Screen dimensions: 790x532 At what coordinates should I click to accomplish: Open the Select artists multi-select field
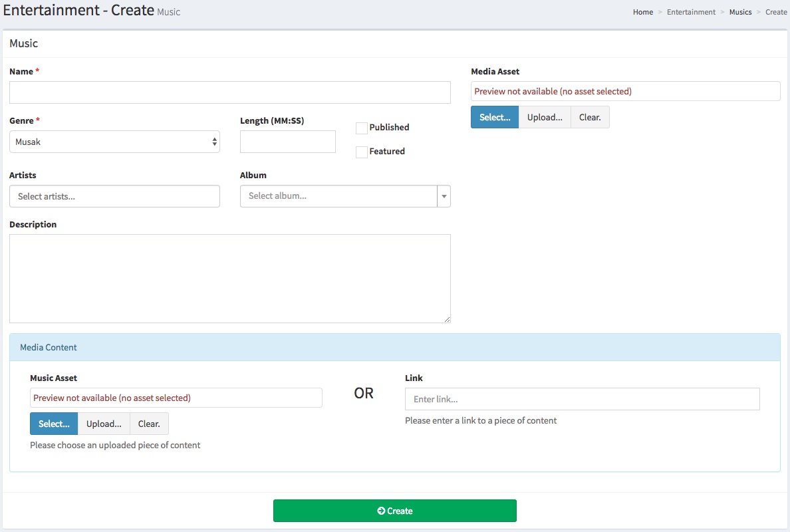[114, 196]
